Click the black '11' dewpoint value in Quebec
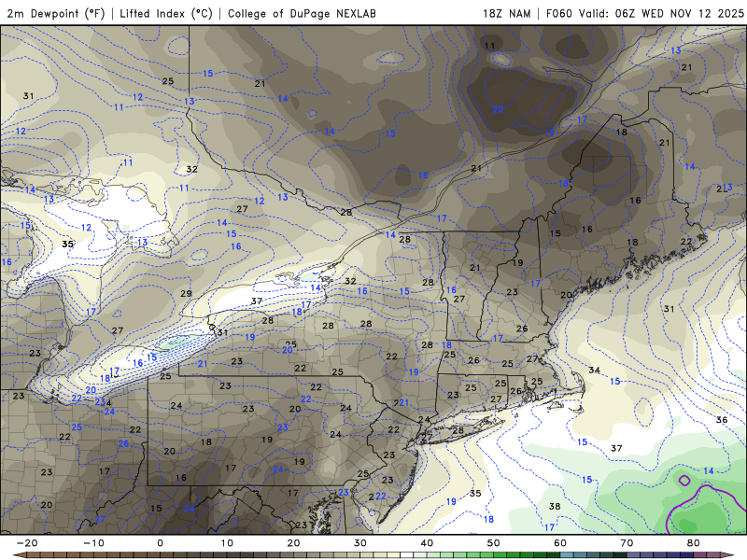747x560 pixels. (489, 46)
